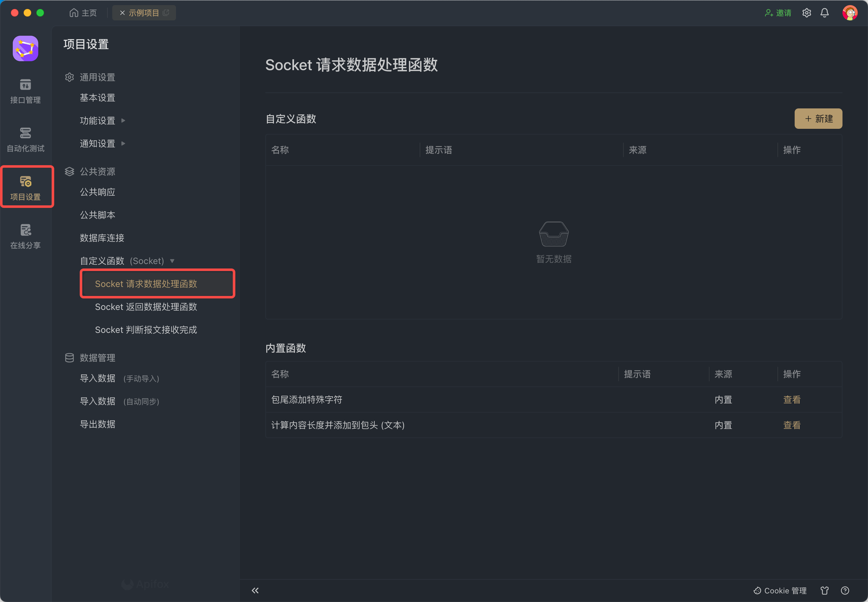Image resolution: width=868 pixels, height=602 pixels.
Task: Collapse the 自定义函数 (Socket) section
Action: pyautogui.click(x=172, y=261)
